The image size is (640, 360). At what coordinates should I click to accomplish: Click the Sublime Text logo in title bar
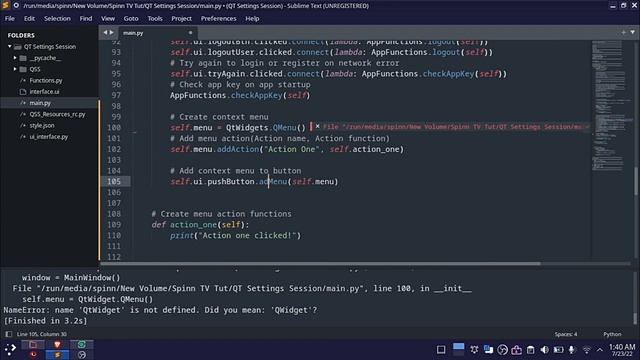5,5
